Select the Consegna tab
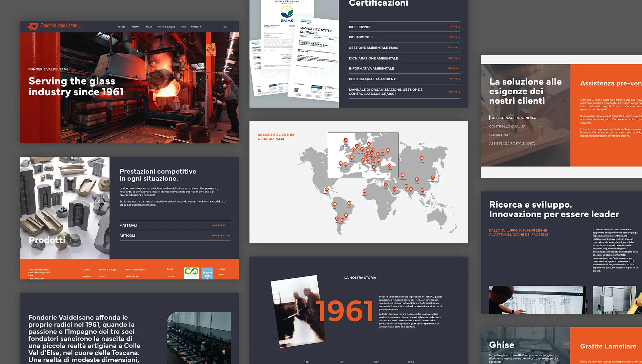 [x=499, y=135]
